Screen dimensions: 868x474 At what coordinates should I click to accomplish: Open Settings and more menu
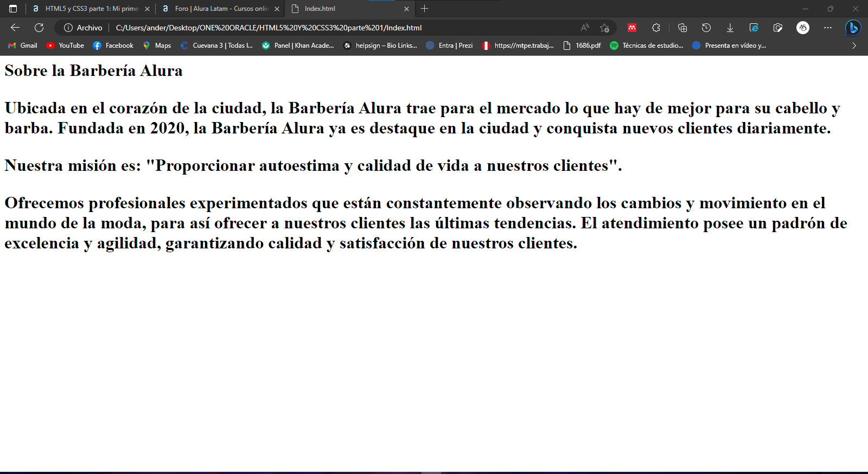coord(828,28)
